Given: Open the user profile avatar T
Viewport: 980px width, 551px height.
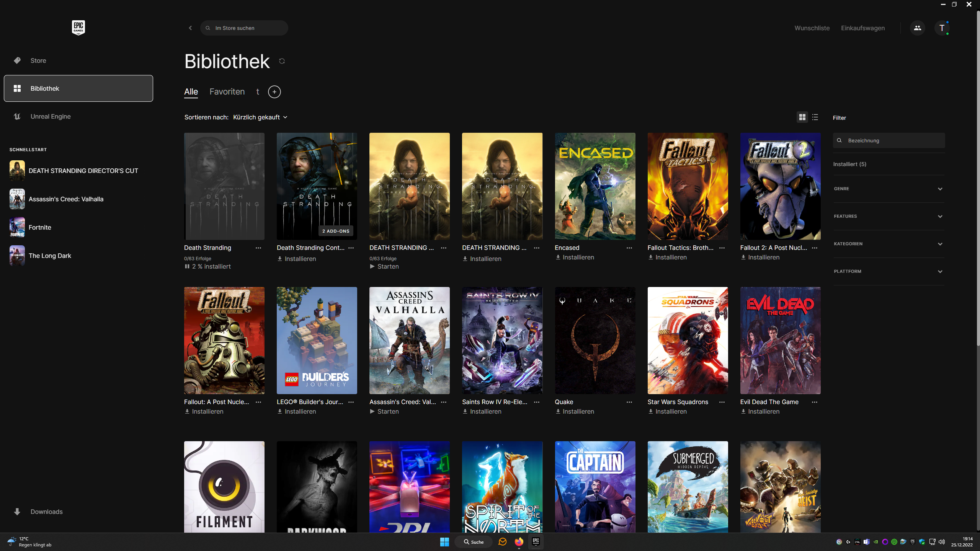Looking at the screenshot, I should [942, 28].
